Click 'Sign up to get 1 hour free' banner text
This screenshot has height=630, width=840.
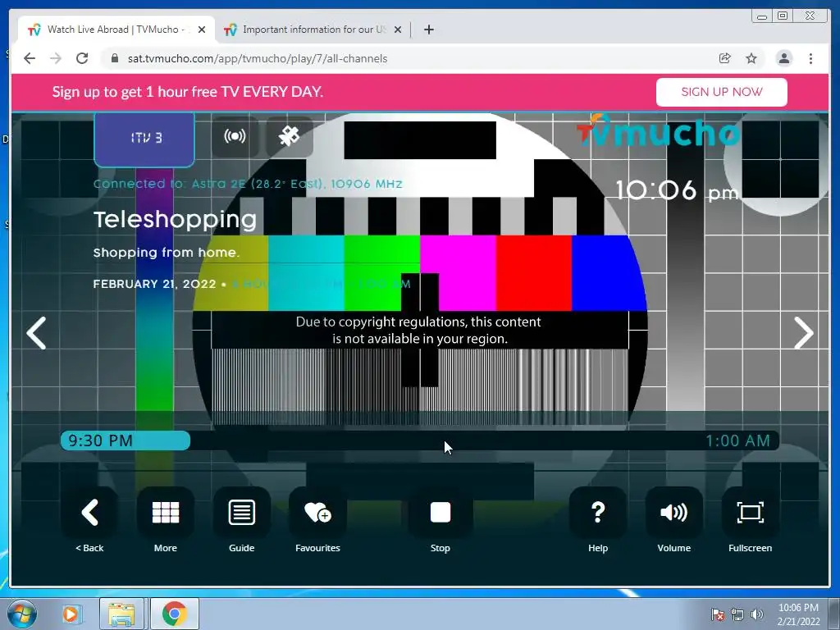tap(188, 92)
